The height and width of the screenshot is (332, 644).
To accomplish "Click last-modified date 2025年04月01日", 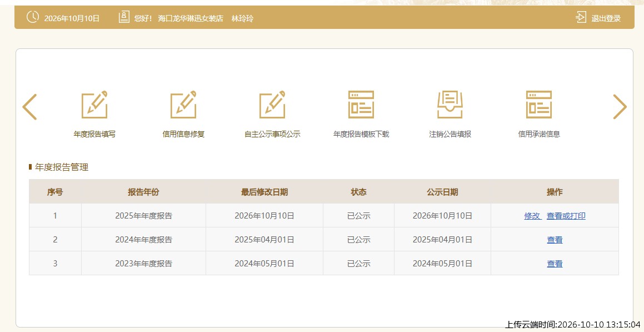I will tap(264, 240).
